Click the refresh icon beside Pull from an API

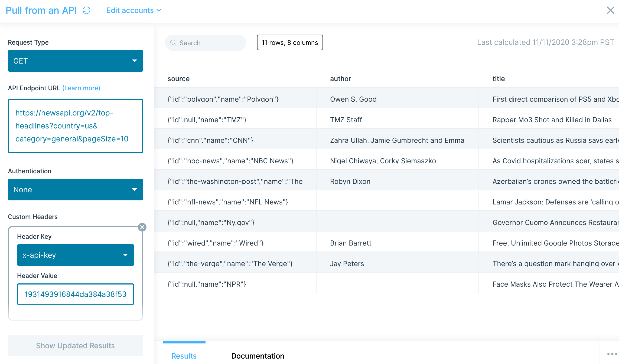click(x=86, y=11)
